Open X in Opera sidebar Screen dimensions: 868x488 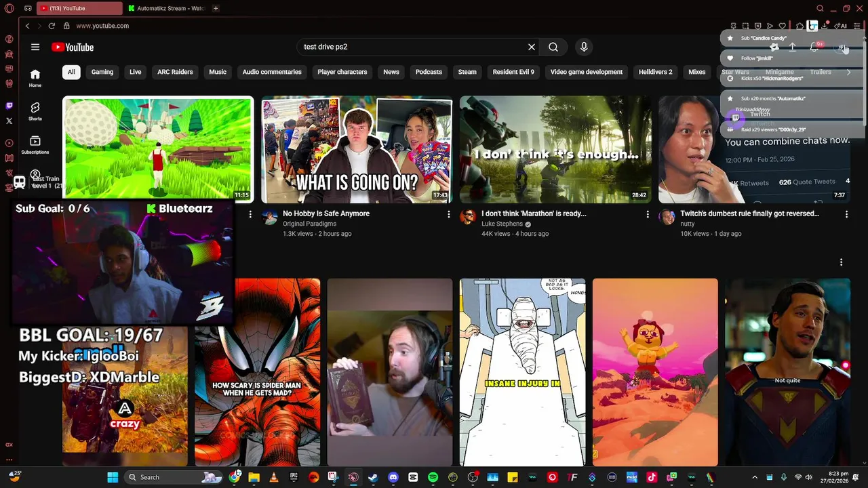click(x=9, y=121)
